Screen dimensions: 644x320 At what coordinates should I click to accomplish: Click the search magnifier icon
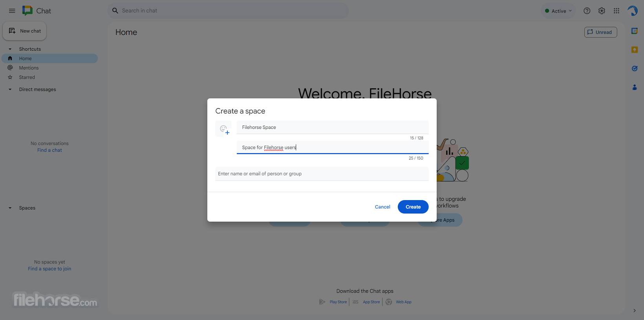[115, 11]
